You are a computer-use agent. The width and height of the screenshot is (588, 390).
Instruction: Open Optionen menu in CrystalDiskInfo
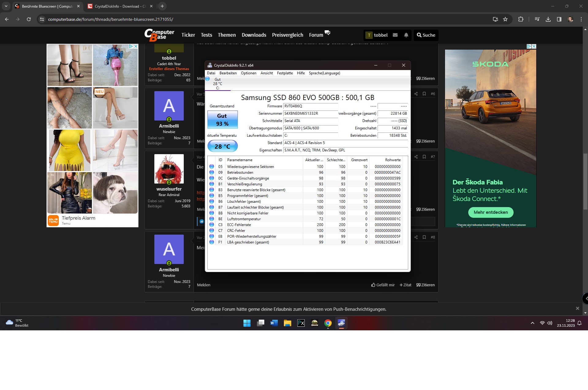[x=248, y=73]
